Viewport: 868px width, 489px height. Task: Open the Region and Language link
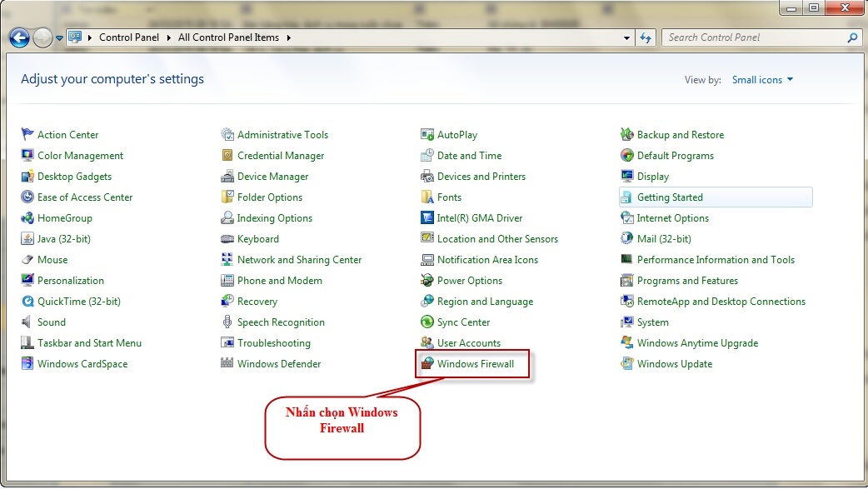(x=486, y=302)
